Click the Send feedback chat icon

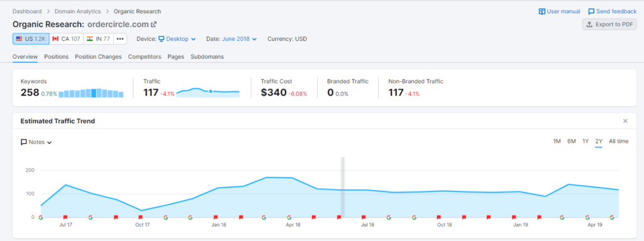[x=591, y=11]
